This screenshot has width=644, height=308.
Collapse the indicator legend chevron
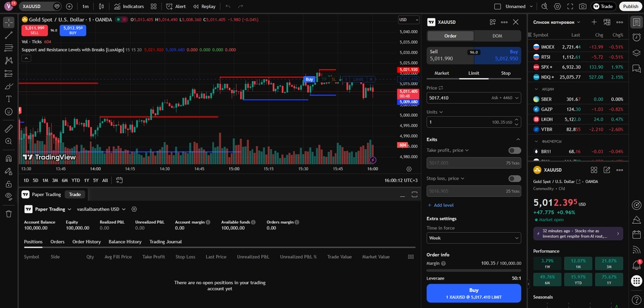25,58
